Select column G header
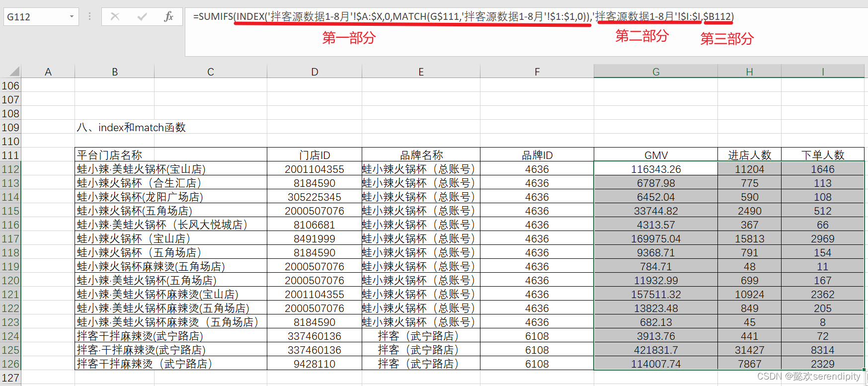This screenshot has width=868, height=386. tap(656, 72)
